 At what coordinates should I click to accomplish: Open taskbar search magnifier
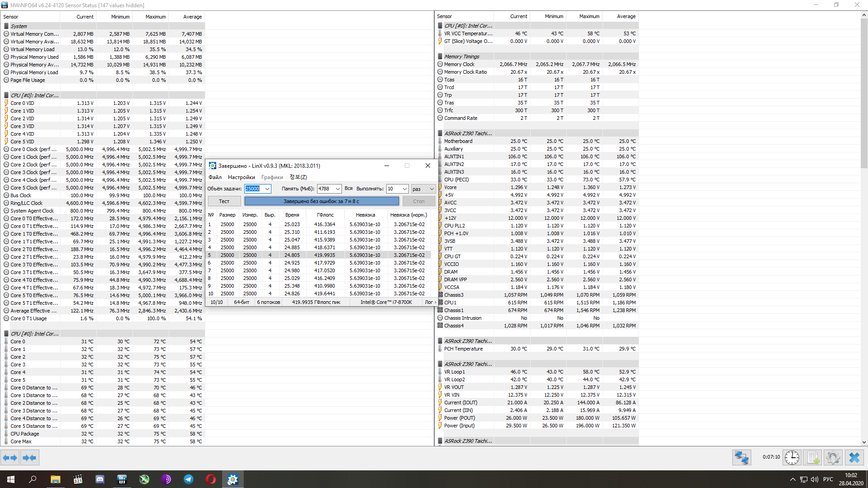(33, 479)
